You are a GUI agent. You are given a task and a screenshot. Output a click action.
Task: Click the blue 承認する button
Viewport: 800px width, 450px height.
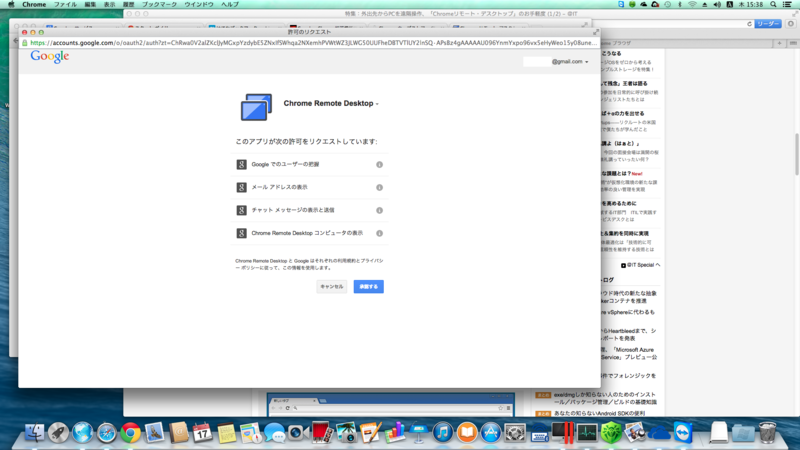click(x=368, y=287)
